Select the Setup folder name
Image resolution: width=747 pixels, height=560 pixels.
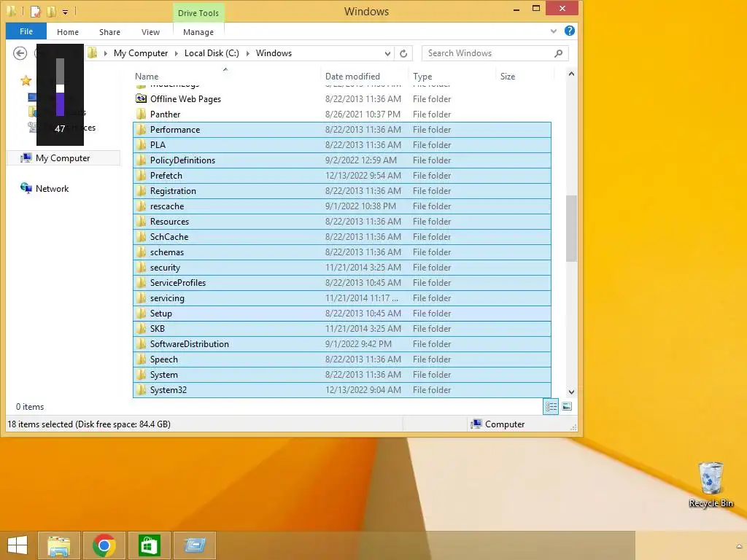[160, 314]
